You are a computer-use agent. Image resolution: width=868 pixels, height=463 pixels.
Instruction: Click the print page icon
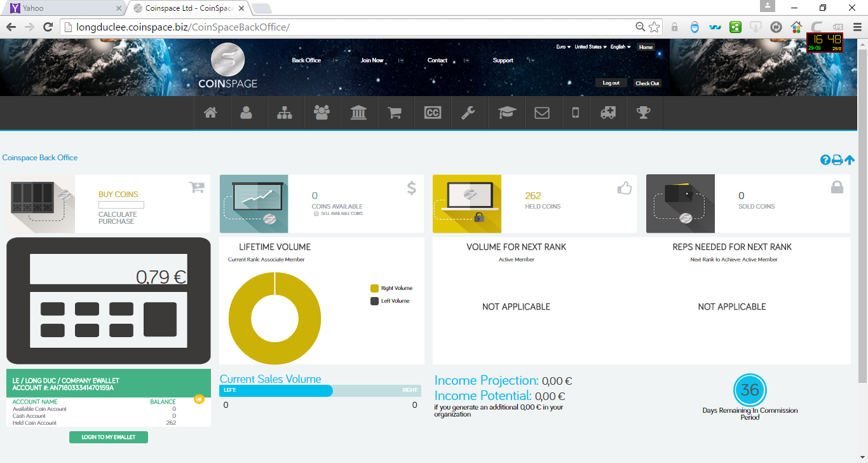point(837,160)
